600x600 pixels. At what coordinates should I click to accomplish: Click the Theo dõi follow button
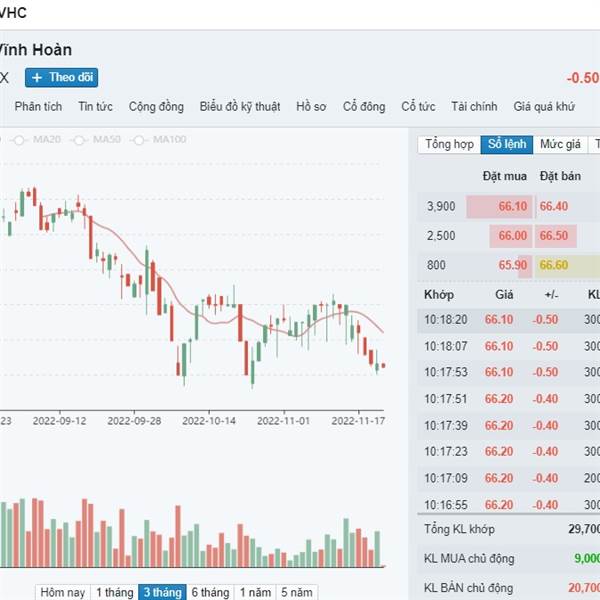pyautogui.click(x=61, y=77)
